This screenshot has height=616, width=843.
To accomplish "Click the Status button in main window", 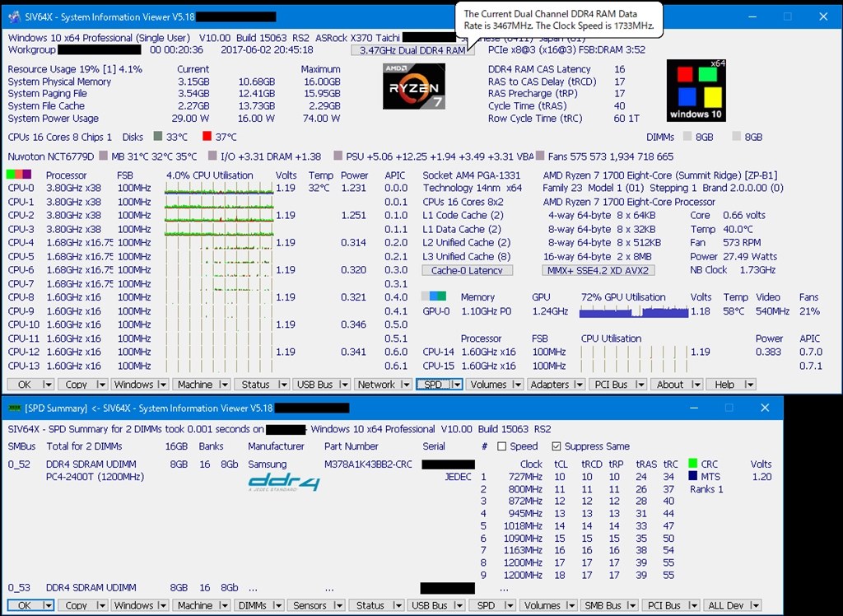I will pos(255,384).
